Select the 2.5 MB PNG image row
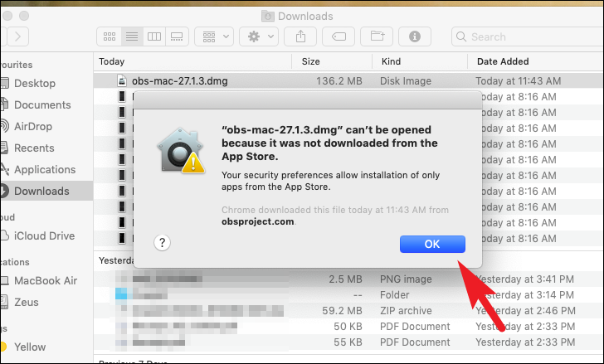Viewport: 604px width, 364px height. pyautogui.click(x=348, y=279)
